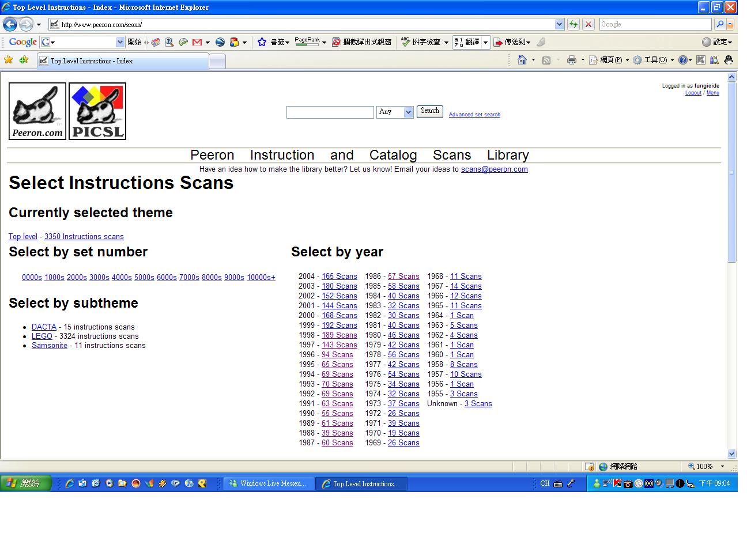Screen dimensions: 747x560
Task: Open a new blank tab
Action: tap(217, 62)
